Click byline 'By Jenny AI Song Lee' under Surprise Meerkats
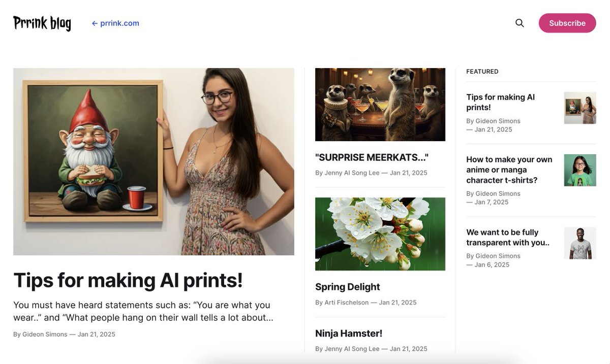 pos(347,173)
